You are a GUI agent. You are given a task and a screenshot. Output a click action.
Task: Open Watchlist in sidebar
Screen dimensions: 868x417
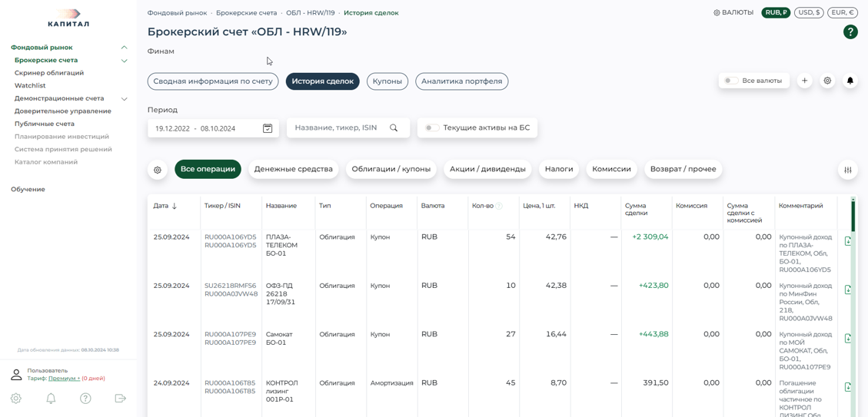coord(30,86)
